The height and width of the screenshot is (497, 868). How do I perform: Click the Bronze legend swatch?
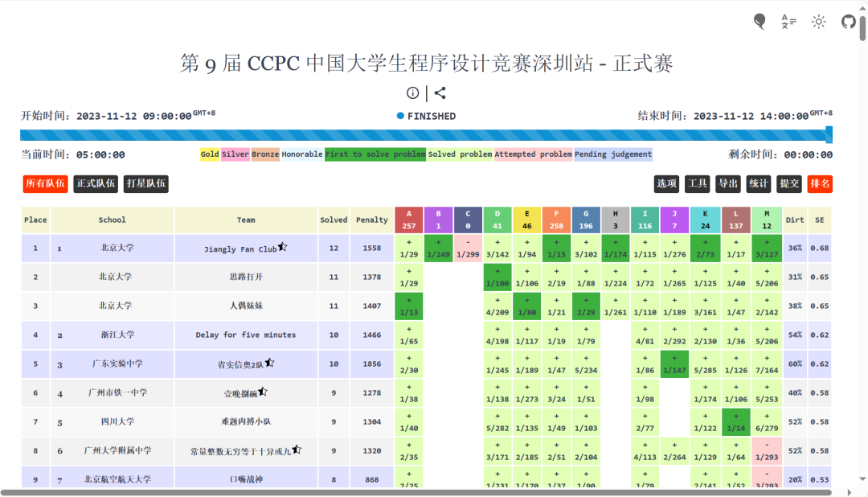click(x=265, y=154)
